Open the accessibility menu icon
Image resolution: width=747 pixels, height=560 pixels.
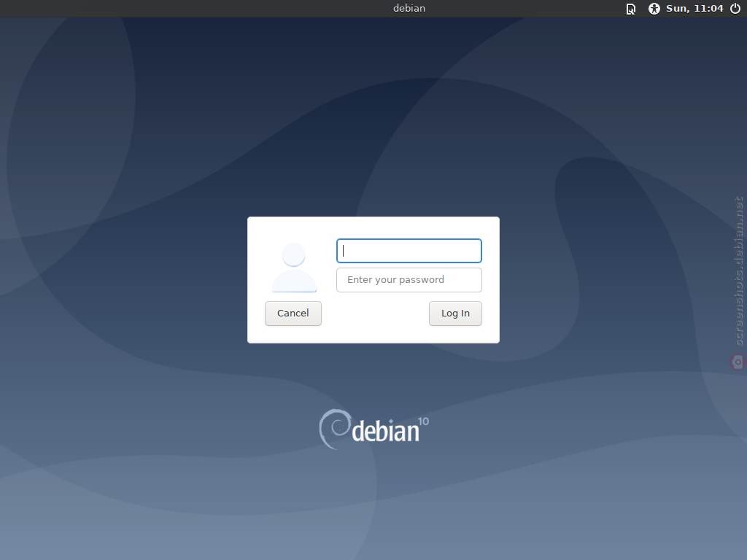point(654,9)
